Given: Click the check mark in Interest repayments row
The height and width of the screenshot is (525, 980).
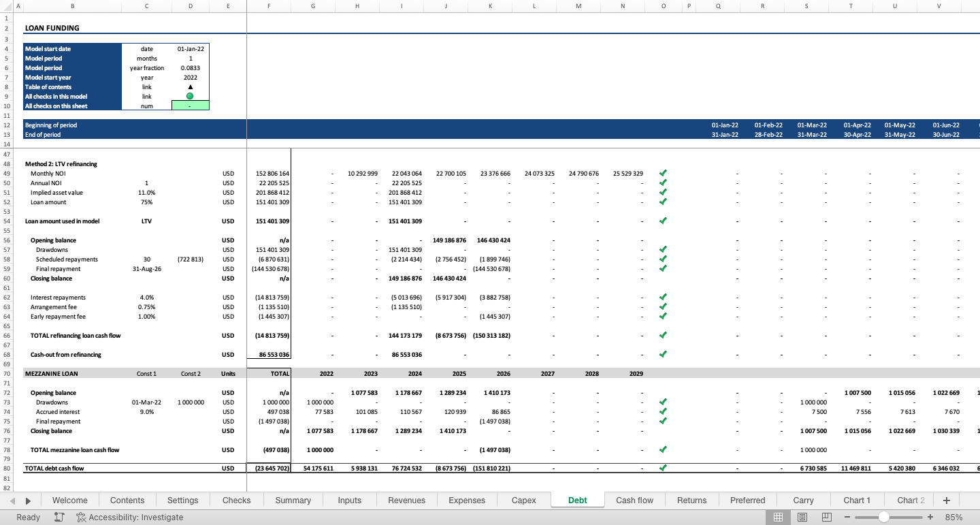Looking at the screenshot, I should (x=663, y=297).
